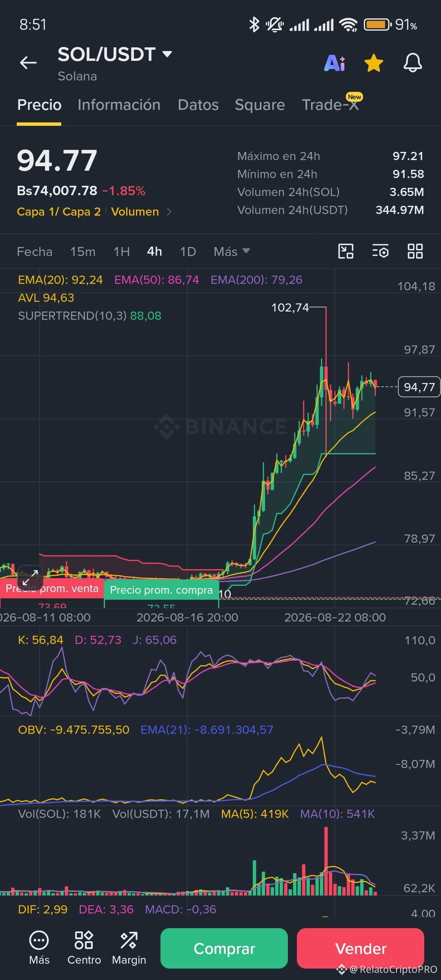The image size is (441, 980).
Task: Tap Precio prom. compra tag
Action: (161, 590)
